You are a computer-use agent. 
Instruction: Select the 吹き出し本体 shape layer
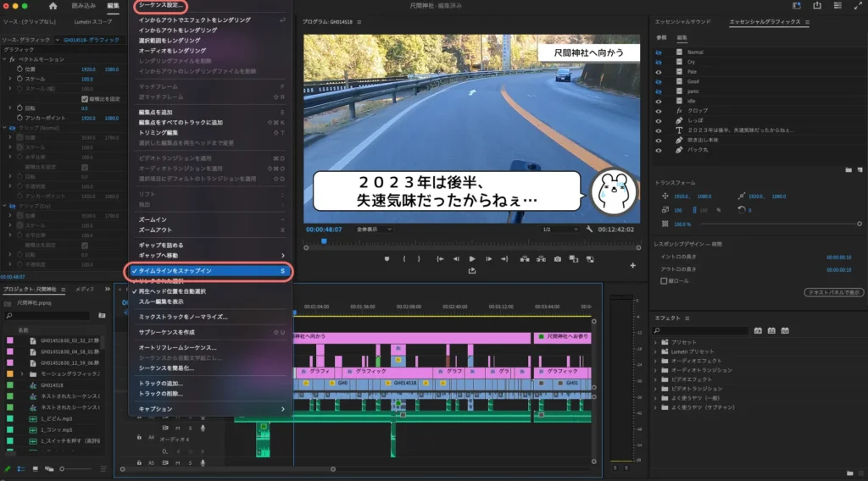[x=703, y=140]
